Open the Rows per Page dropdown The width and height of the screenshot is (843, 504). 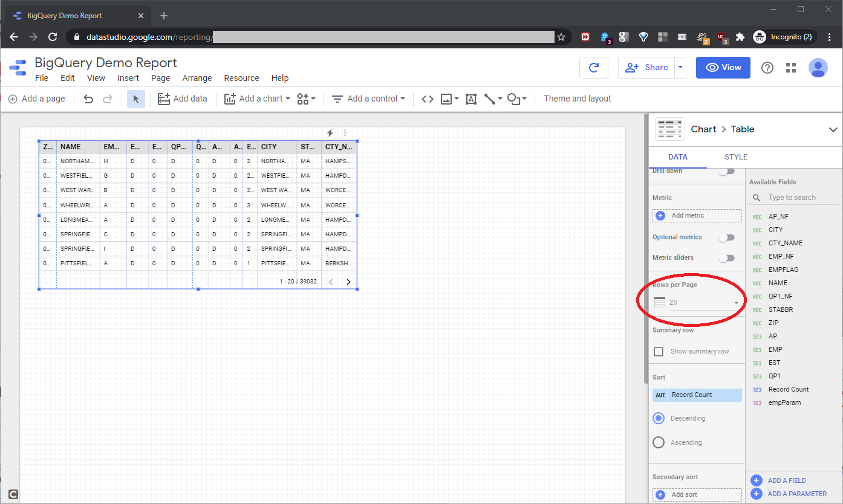click(697, 302)
